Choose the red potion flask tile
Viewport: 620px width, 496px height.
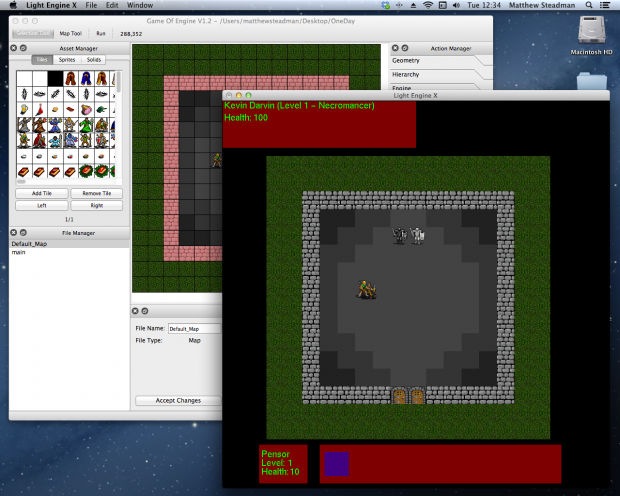tap(40, 109)
